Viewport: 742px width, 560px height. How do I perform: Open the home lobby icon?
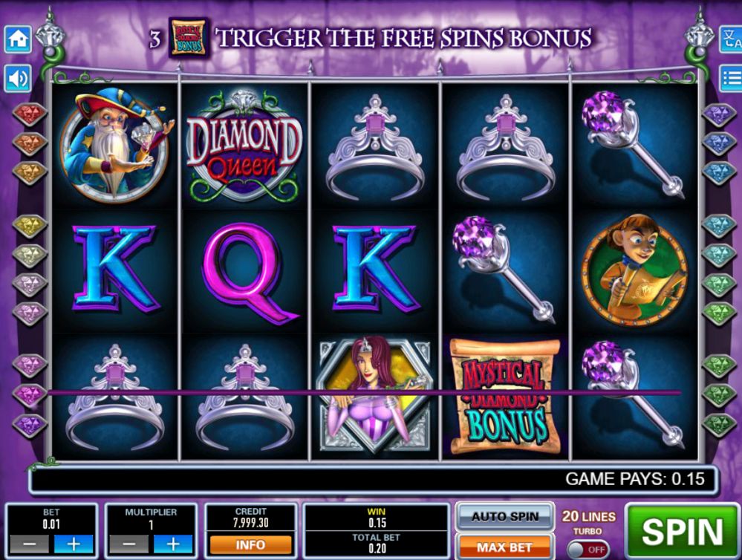pos(18,39)
